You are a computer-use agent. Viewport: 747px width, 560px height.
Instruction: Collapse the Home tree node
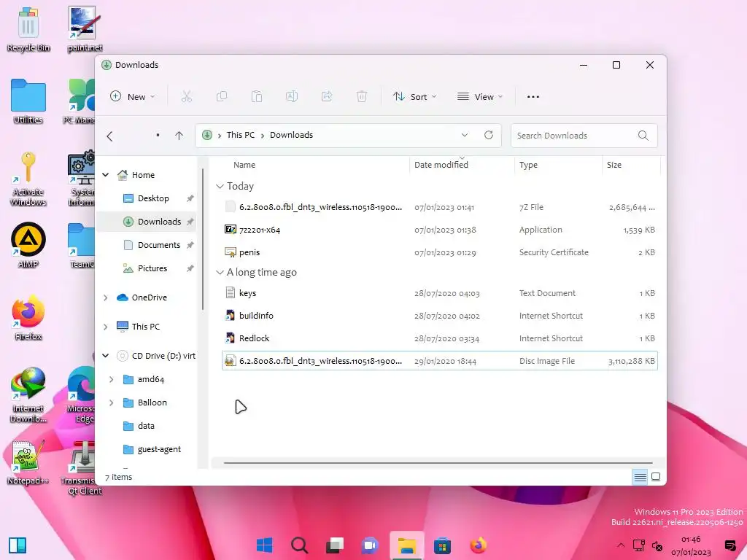tap(106, 175)
